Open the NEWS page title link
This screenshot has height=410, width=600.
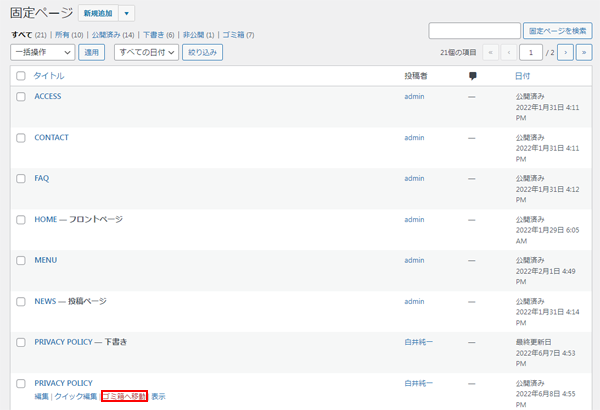click(x=45, y=302)
